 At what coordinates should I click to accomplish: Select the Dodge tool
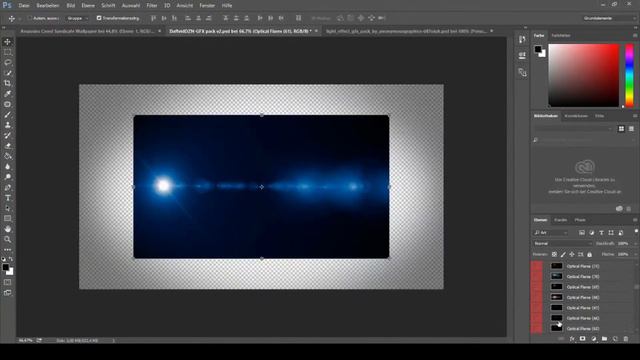[x=7, y=177]
